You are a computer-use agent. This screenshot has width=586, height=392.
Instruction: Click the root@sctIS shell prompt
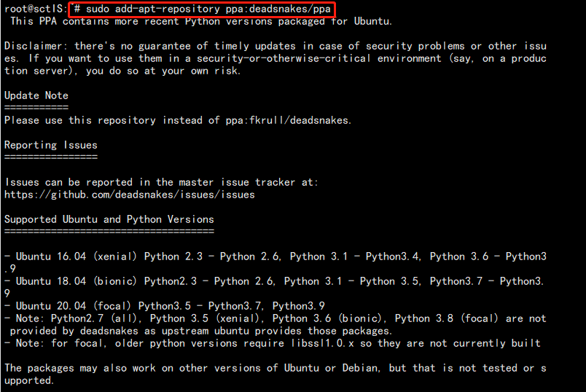point(33,9)
